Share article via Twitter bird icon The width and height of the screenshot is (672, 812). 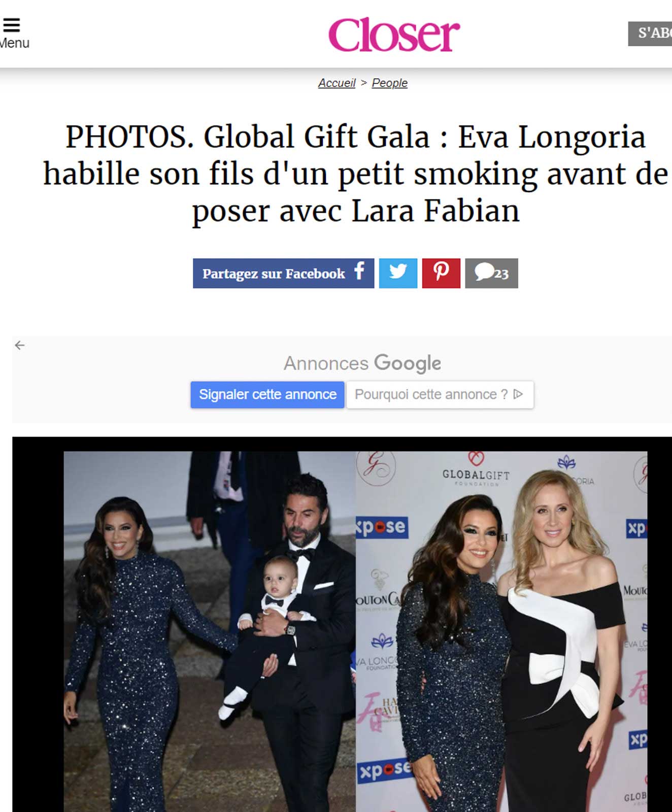tap(398, 273)
